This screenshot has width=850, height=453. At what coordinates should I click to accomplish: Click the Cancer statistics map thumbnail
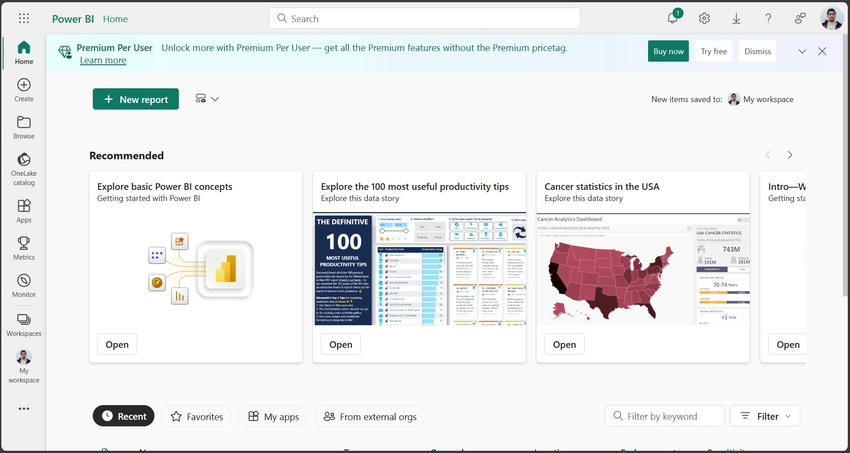(x=643, y=269)
